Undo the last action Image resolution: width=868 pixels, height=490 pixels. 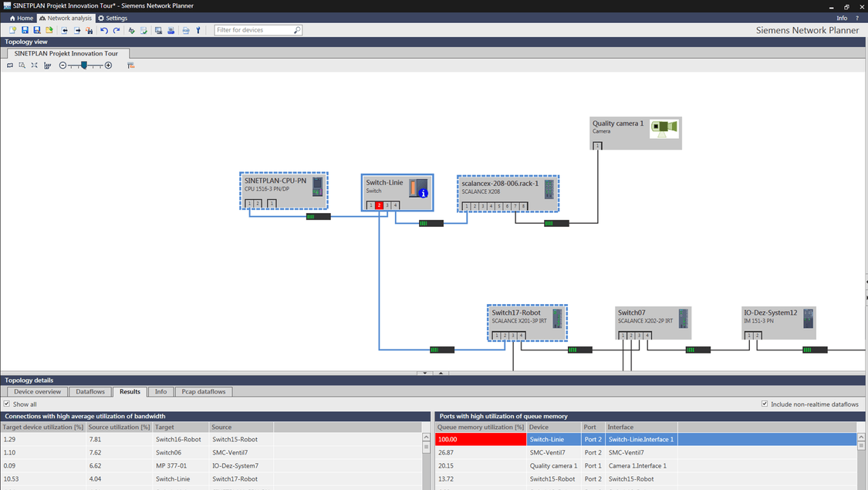click(104, 30)
